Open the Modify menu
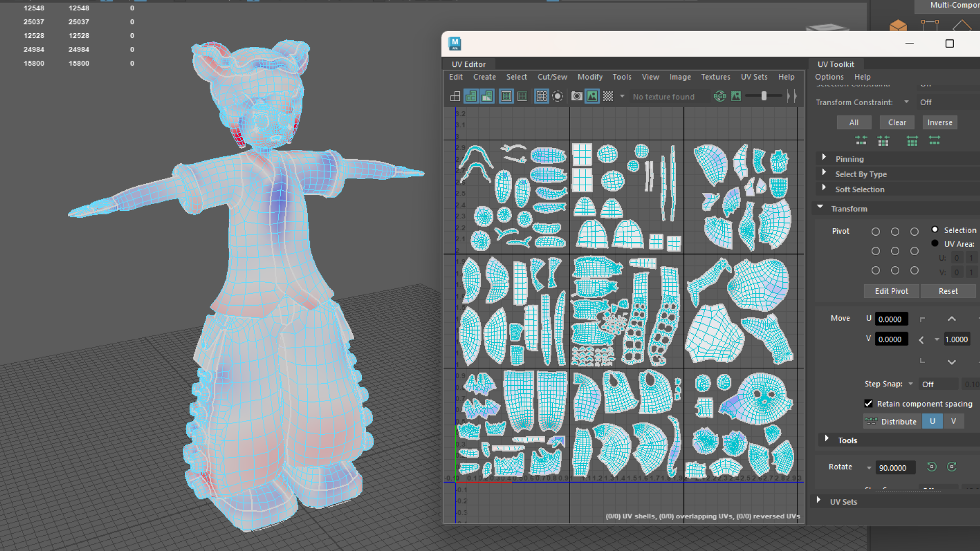Screen dimensions: 980x551 click(x=590, y=77)
